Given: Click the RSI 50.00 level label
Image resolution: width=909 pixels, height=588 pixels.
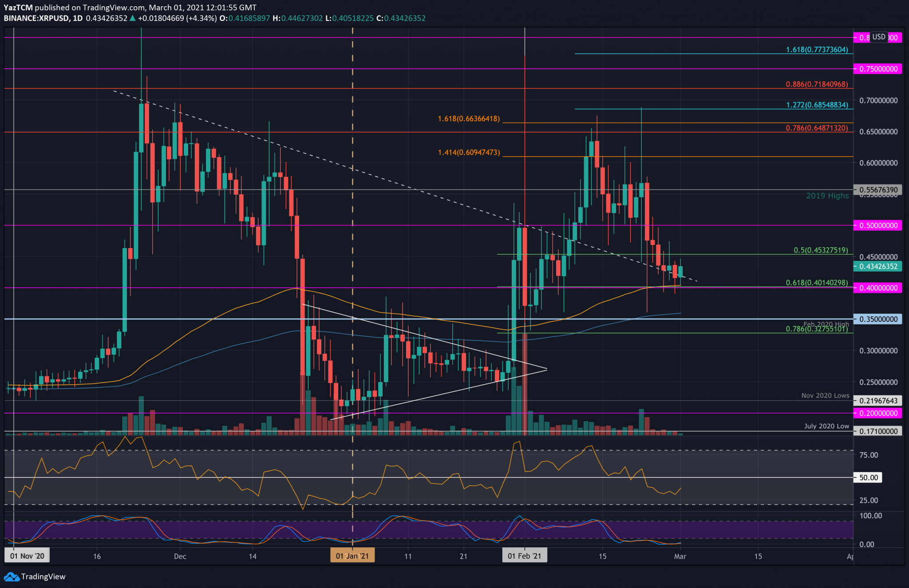Looking at the screenshot, I should click(x=868, y=478).
